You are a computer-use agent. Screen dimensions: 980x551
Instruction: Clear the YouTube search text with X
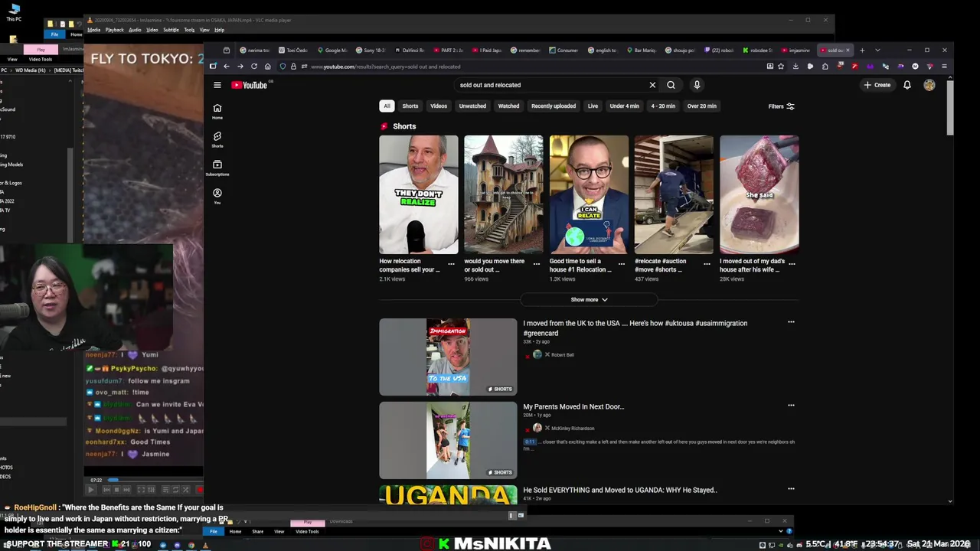[652, 85]
